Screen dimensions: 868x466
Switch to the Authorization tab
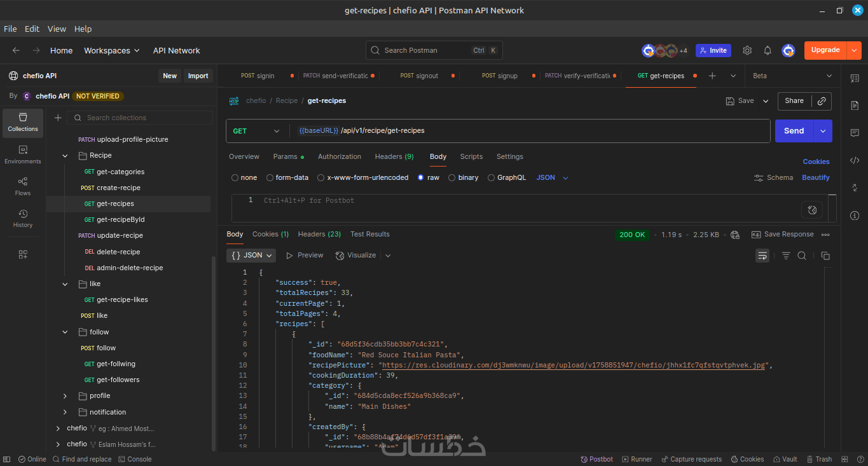[x=340, y=156]
